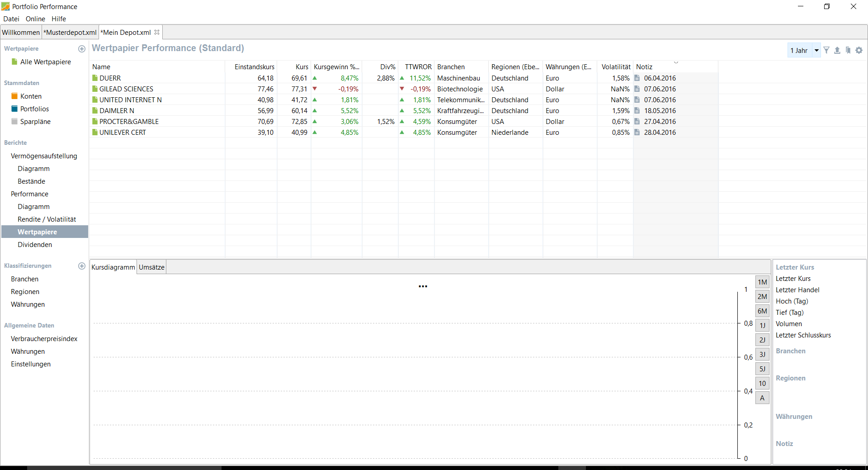Image resolution: width=868 pixels, height=470 pixels.
Task: Open Branchen classification in sidebar
Action: [25, 279]
